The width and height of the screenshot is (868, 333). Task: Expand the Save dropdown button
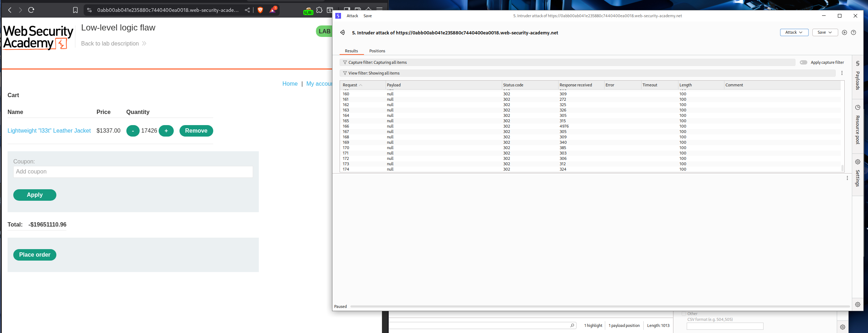(x=825, y=33)
